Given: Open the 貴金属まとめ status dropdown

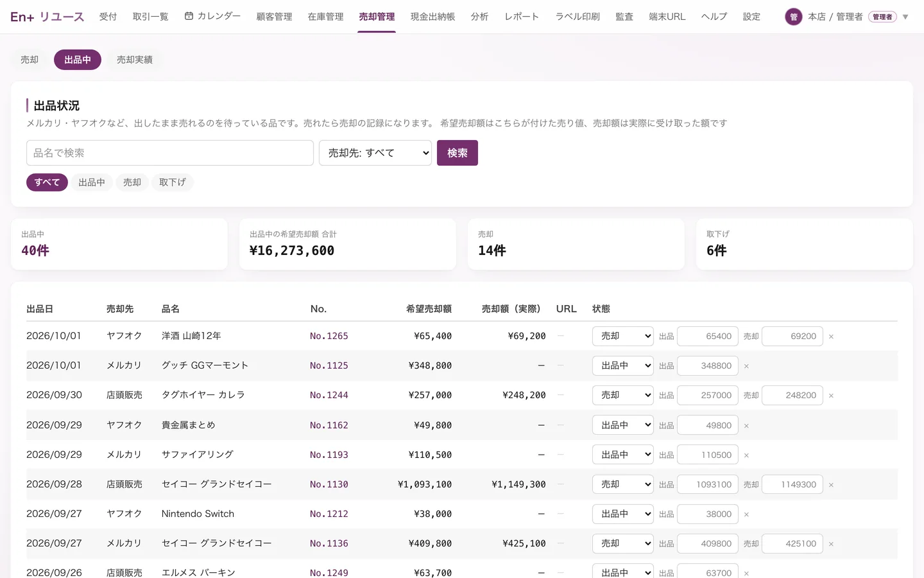Looking at the screenshot, I should click(x=622, y=425).
